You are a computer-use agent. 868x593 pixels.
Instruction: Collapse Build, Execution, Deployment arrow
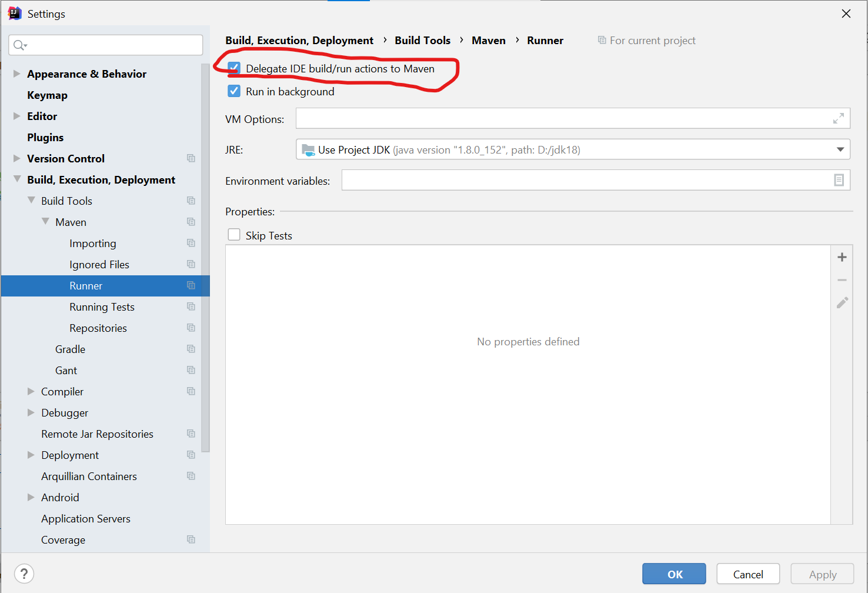(x=17, y=179)
